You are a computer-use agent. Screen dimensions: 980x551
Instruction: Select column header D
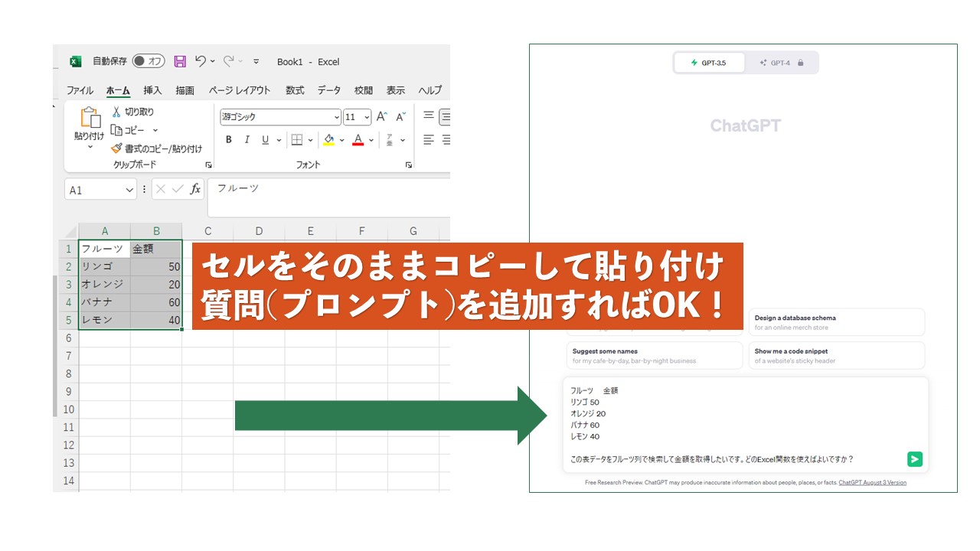pos(259,231)
